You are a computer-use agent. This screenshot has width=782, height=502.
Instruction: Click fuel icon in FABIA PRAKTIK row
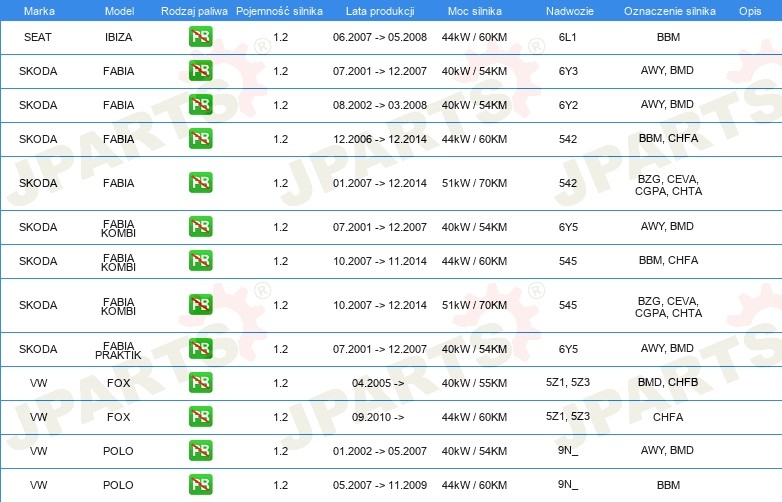pyautogui.click(x=200, y=348)
